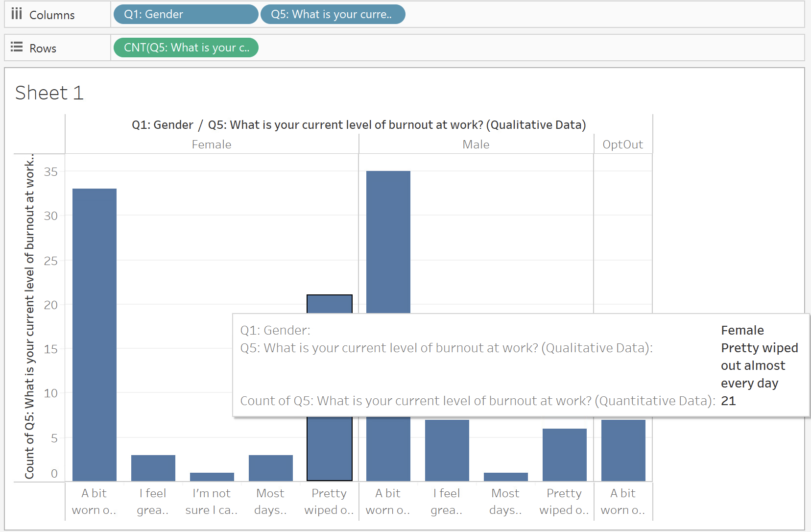The image size is (811, 532).
Task: Select the Q1: Gender pill in Columns
Action: pos(186,14)
